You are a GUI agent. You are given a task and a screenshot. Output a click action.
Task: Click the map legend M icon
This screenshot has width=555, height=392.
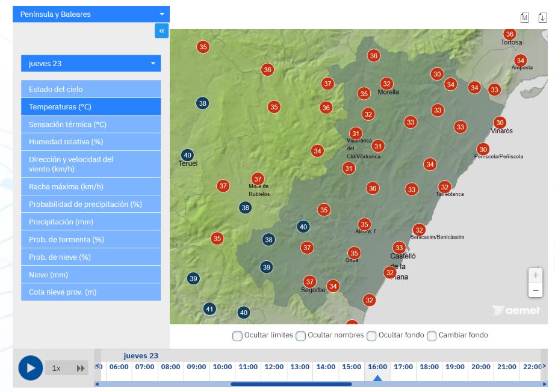click(x=524, y=17)
